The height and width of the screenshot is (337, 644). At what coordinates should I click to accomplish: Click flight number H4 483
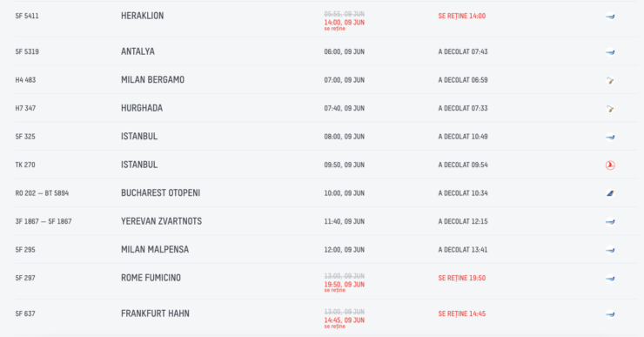[25, 80]
